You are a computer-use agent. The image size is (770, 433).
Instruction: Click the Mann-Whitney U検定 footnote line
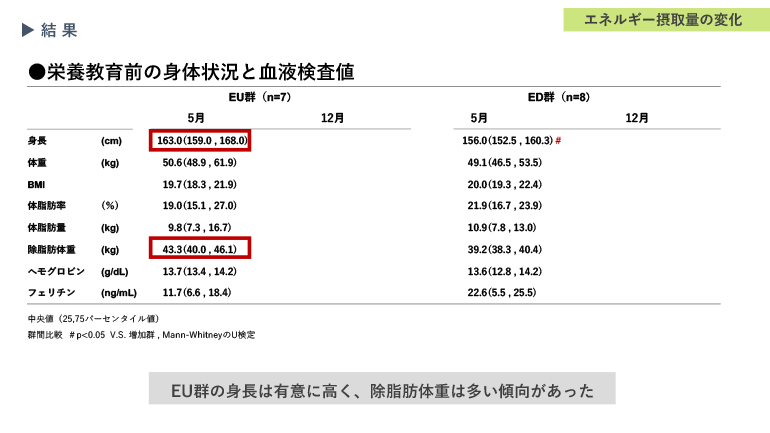tap(141, 335)
